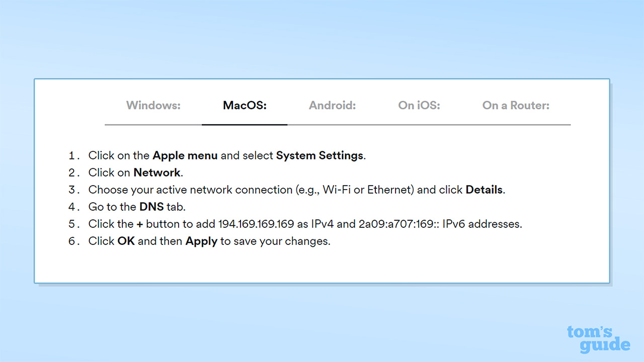Click the bold plus symbol in step 5
The height and width of the screenshot is (362, 644).
pos(139,224)
